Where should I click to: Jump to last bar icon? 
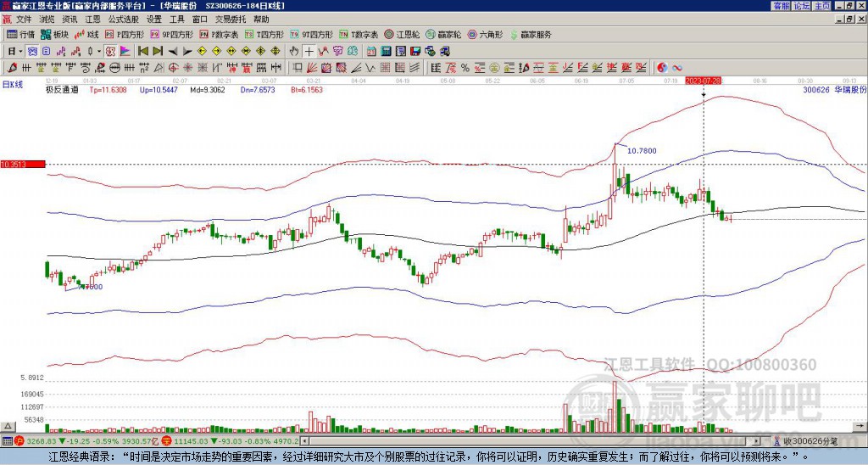pyautogui.click(x=157, y=52)
